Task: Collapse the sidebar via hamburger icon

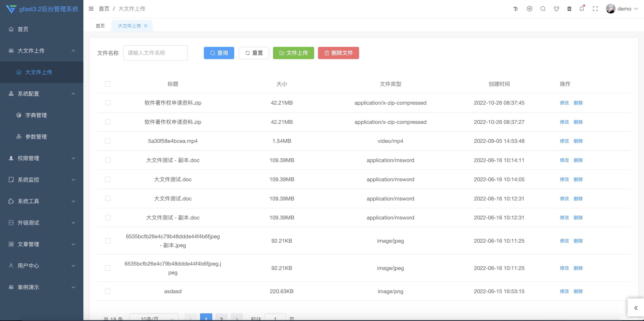Action: coord(91,8)
